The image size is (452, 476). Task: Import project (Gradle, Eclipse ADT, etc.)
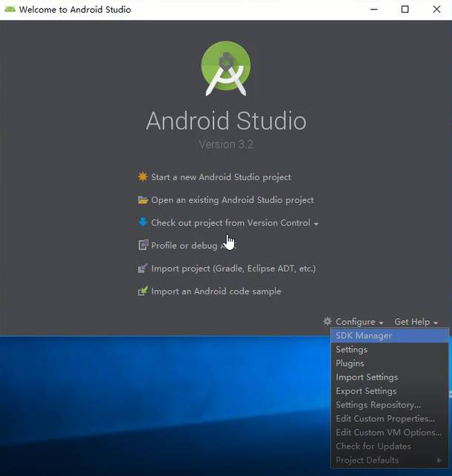pos(233,268)
